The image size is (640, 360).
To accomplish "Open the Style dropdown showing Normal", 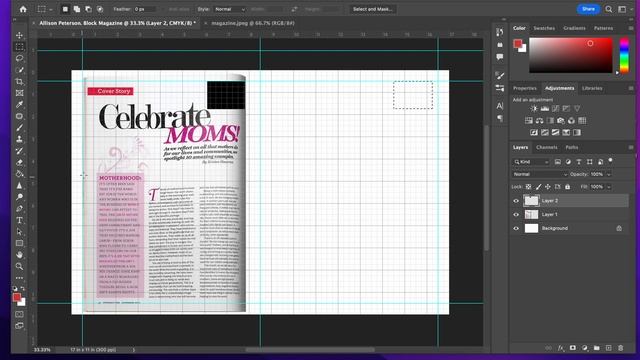I will coord(229,9).
